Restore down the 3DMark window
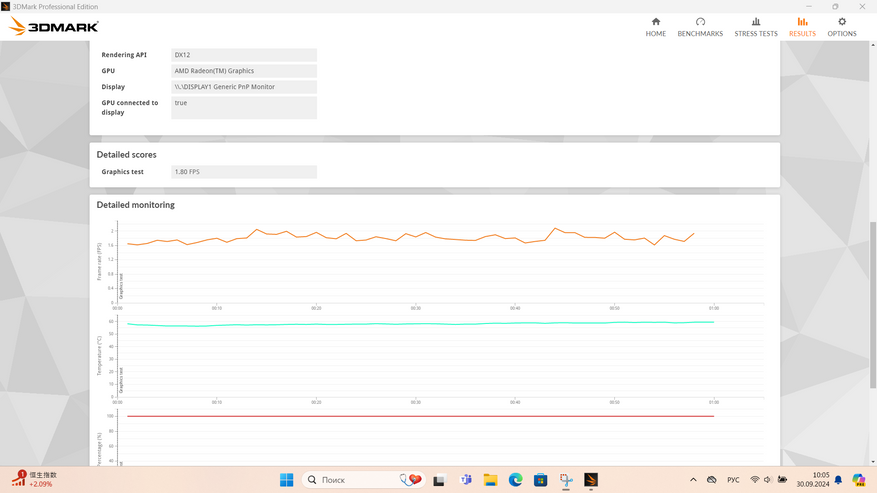This screenshot has width=877, height=493. pyautogui.click(x=835, y=6)
